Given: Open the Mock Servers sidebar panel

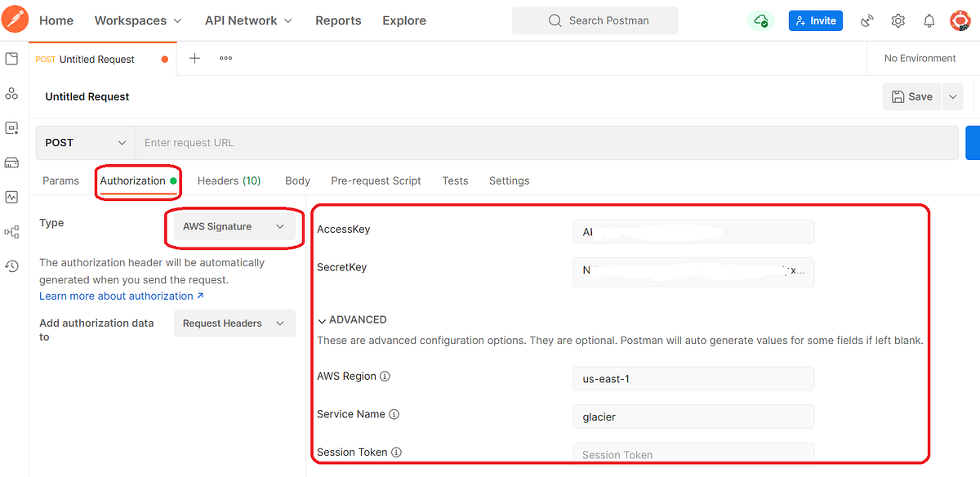Looking at the screenshot, I should (x=11, y=162).
